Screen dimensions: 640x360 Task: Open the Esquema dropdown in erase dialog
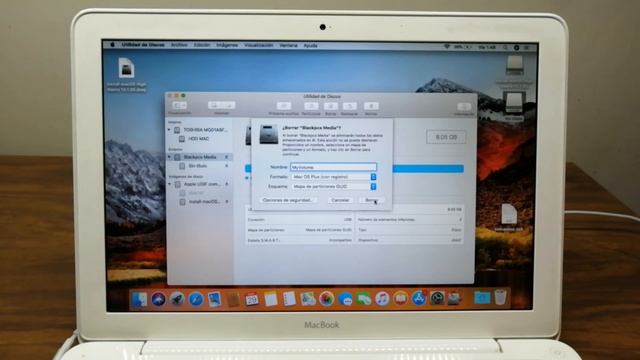[334, 187]
